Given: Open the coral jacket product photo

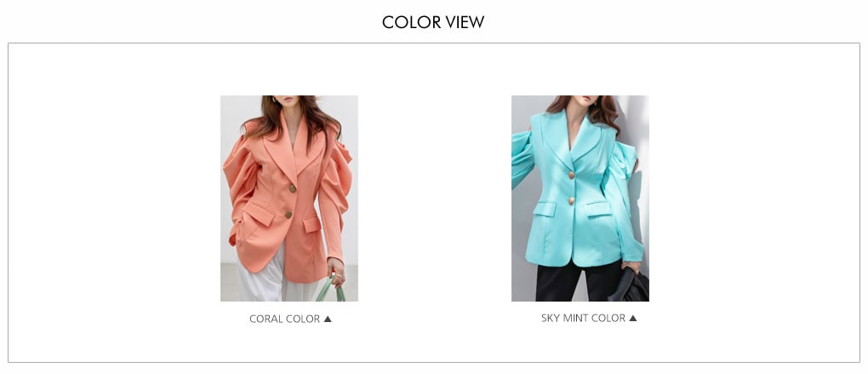Looking at the screenshot, I should tap(289, 199).
